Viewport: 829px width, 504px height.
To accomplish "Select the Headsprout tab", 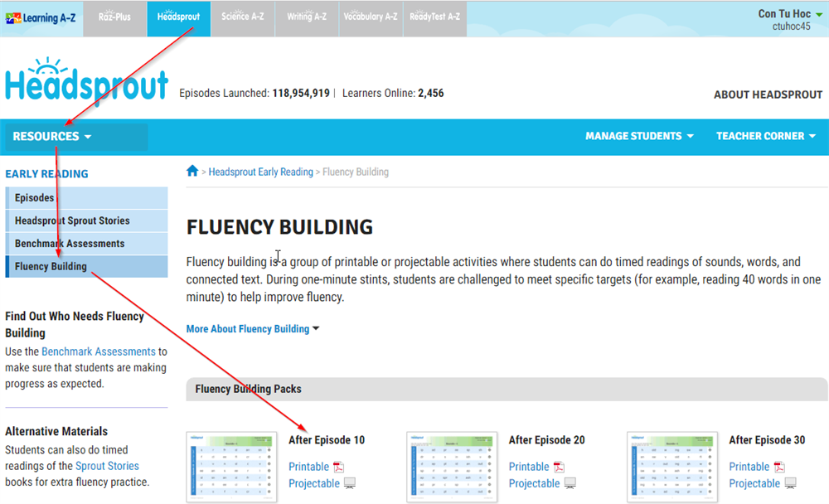I will click(179, 18).
